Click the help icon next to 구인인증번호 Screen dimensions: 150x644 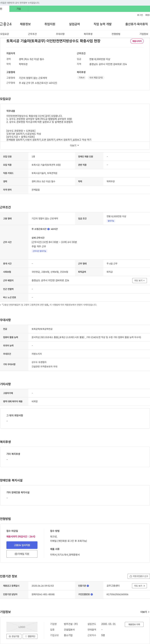coord(92,594)
